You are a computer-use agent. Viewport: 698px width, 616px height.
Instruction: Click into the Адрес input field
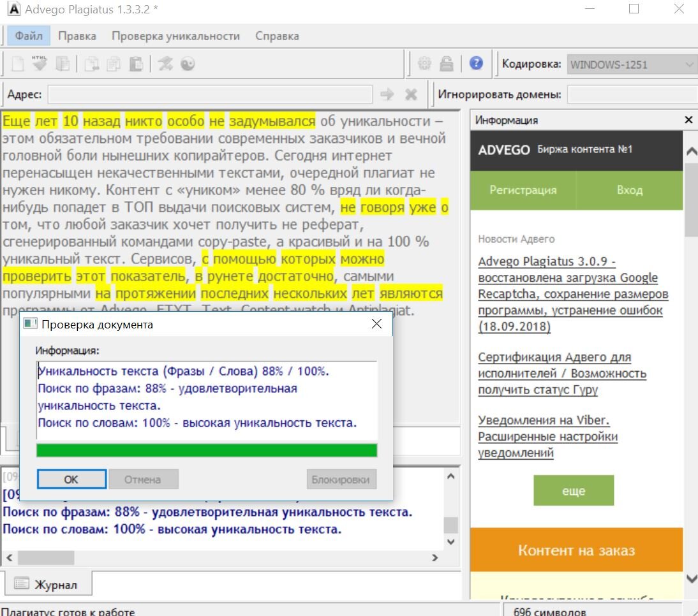point(210,94)
